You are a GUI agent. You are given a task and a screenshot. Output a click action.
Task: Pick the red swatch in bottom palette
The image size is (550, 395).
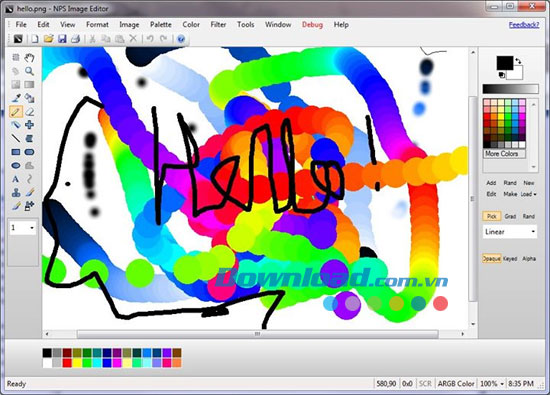click(x=67, y=363)
